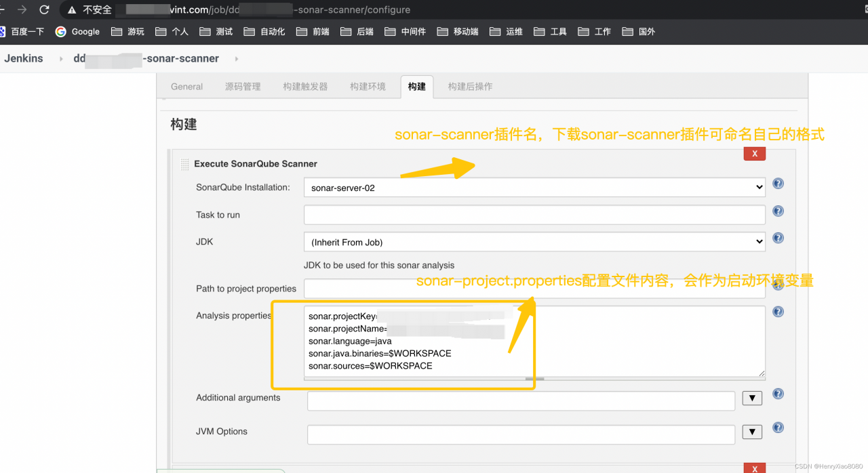Click the line sonar.language=java
The image size is (868, 473).
pos(350,341)
